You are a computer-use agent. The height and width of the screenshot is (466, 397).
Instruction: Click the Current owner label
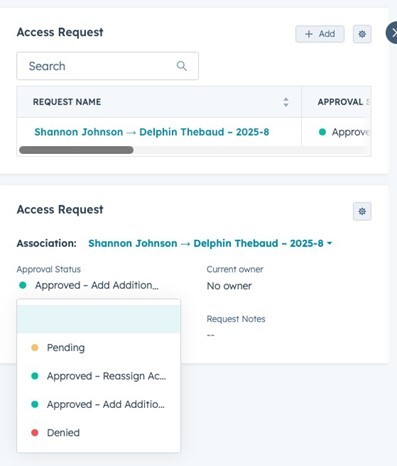[x=235, y=269]
